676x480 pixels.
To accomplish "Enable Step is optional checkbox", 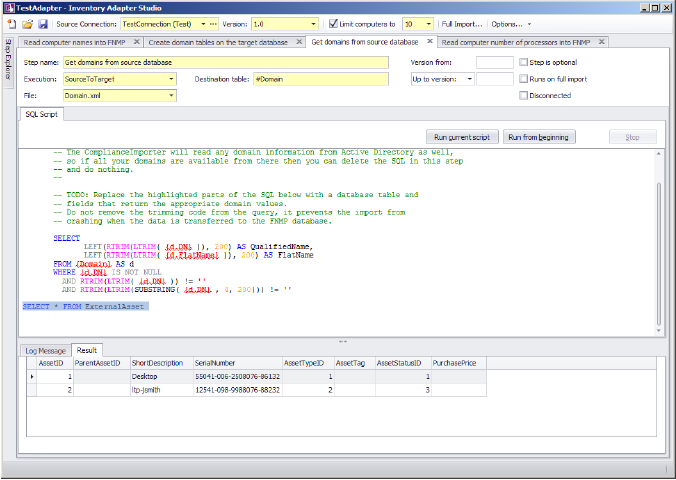I will coord(524,62).
